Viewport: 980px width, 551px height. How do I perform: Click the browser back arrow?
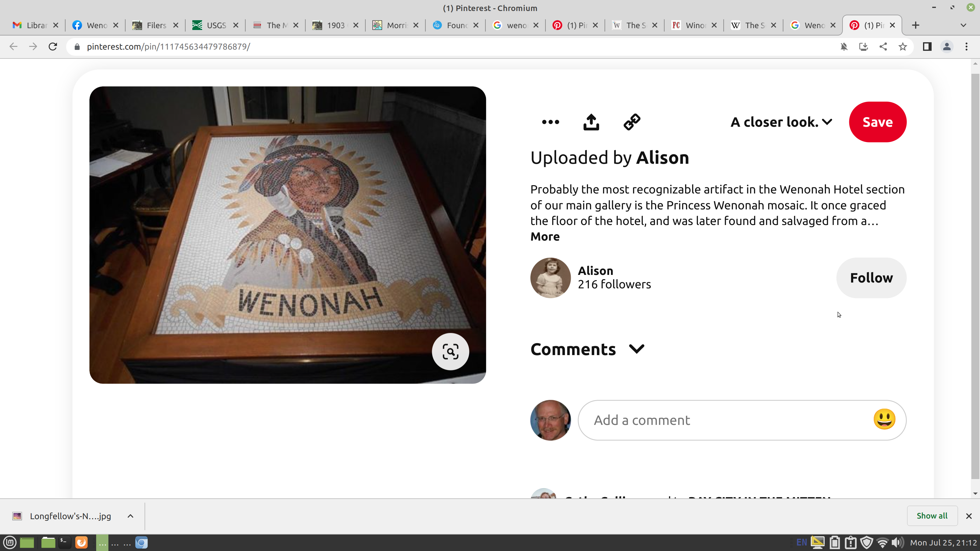tap(13, 47)
